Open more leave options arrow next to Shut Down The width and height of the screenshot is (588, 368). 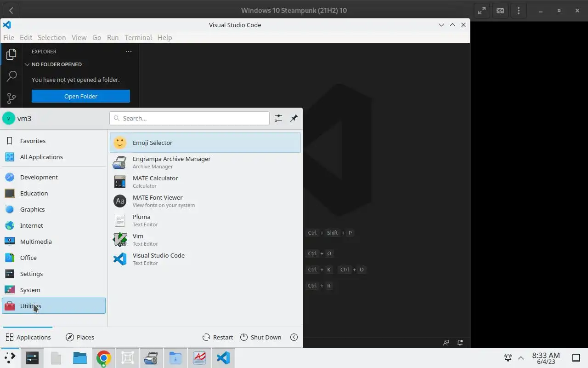294,337
